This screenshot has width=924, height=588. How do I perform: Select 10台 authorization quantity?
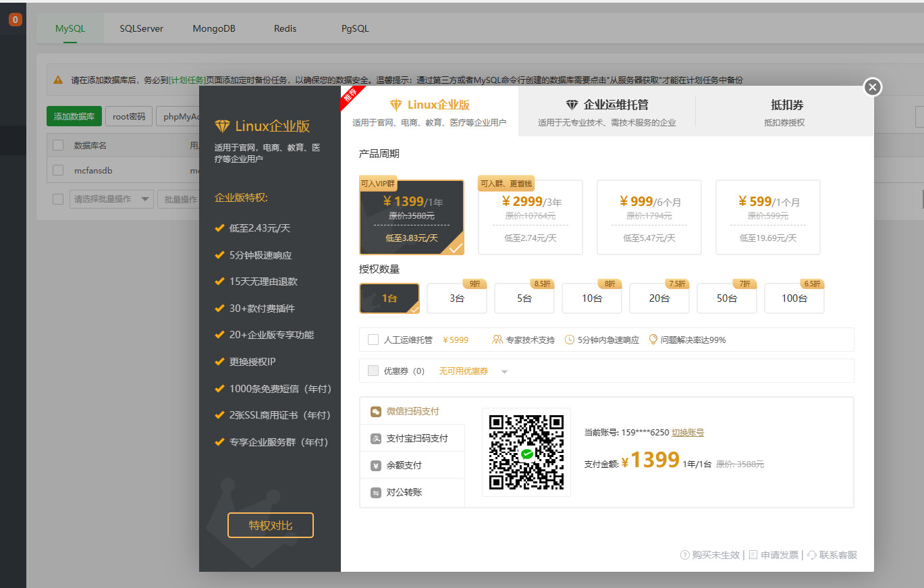coord(592,298)
